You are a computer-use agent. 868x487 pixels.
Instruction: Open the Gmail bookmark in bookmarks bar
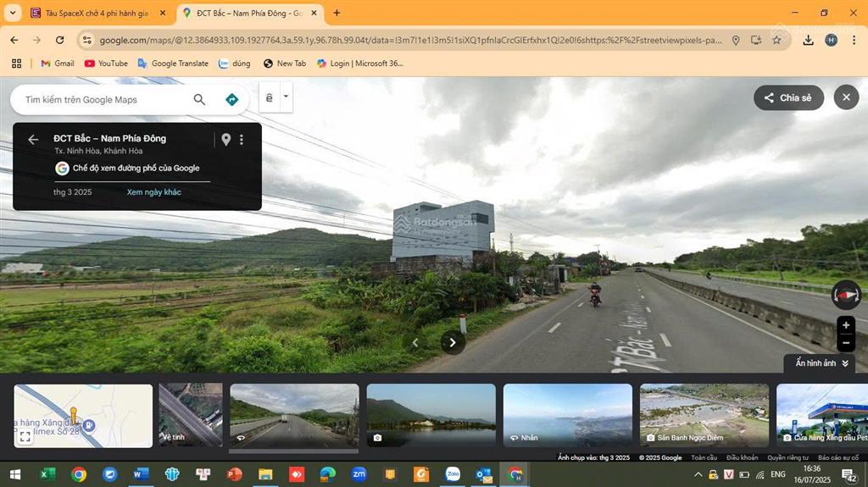point(58,64)
